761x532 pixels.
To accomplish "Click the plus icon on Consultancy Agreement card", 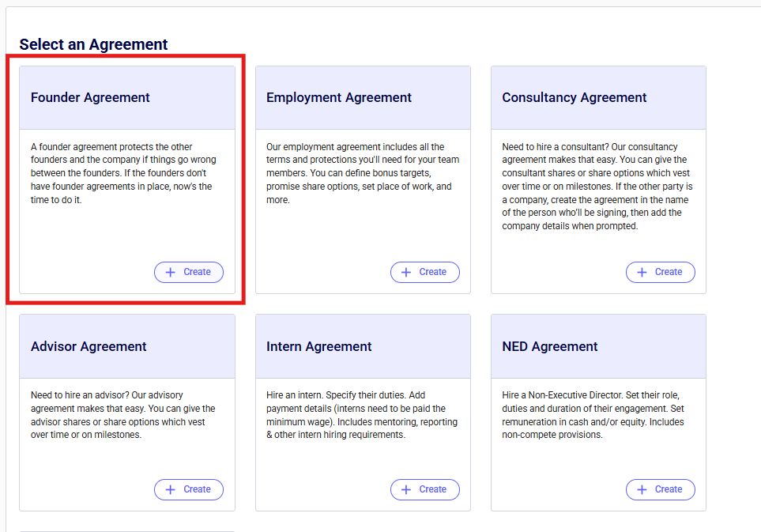I will point(642,272).
